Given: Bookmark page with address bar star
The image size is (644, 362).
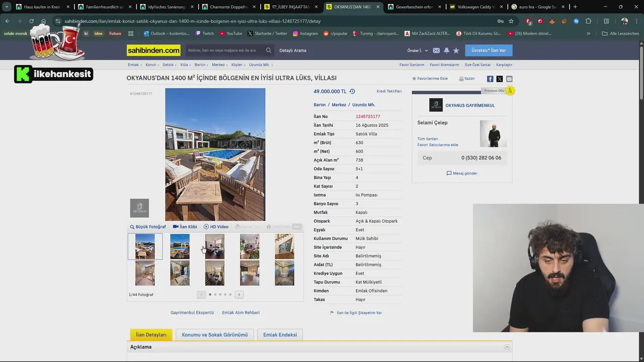Looking at the screenshot, I should point(511,21).
